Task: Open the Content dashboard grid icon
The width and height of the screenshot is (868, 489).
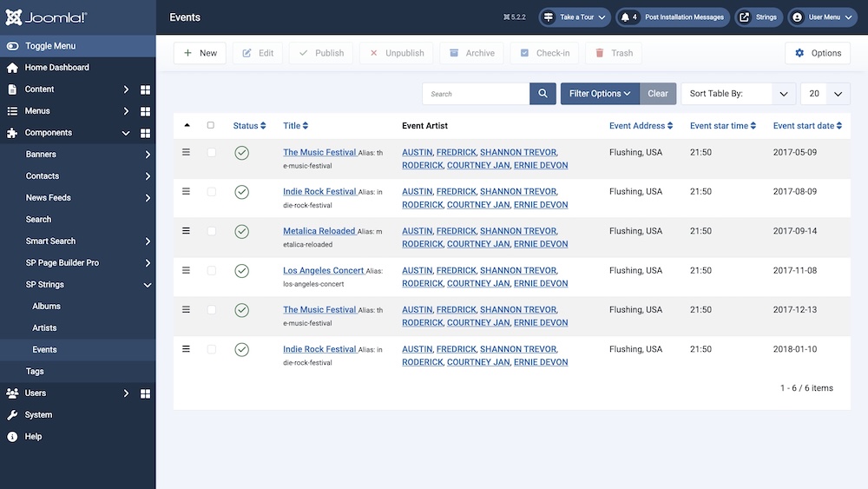Action: tap(146, 89)
